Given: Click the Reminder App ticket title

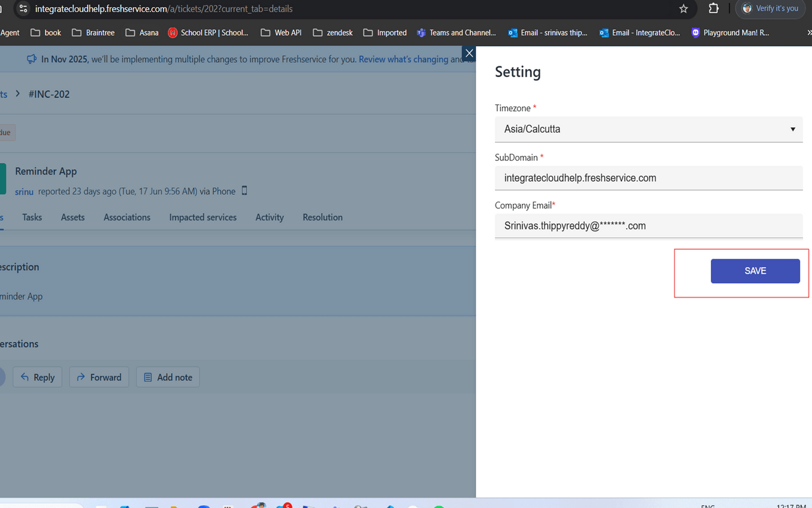Looking at the screenshot, I should (46, 172).
